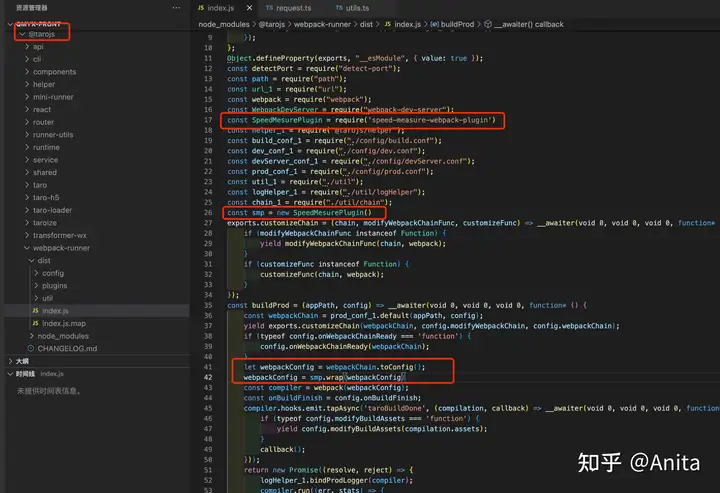The height and width of the screenshot is (493, 720).
Task: Click buildProd symbol in breadcrumb
Action: click(457, 24)
